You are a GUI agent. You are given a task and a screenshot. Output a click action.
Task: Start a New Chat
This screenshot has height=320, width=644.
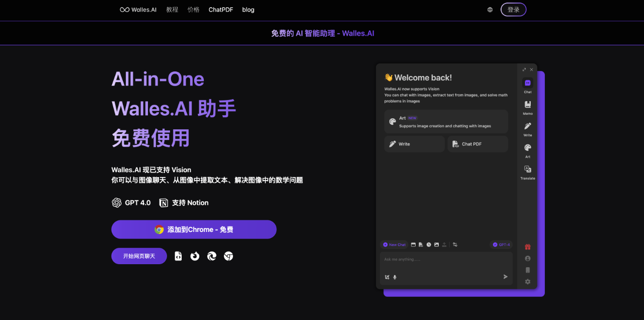point(394,245)
